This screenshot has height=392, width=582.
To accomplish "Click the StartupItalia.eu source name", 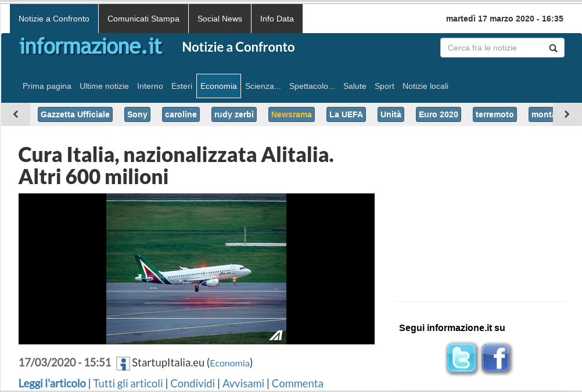I will [x=168, y=363].
